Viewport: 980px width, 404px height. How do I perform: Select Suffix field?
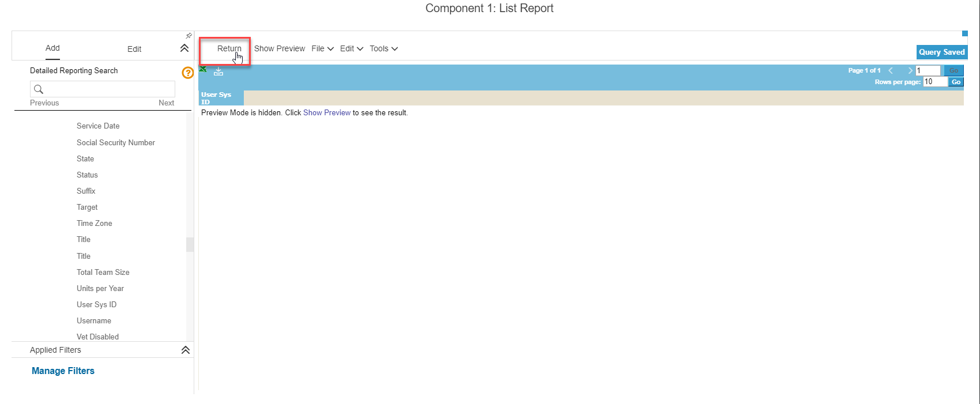click(86, 191)
